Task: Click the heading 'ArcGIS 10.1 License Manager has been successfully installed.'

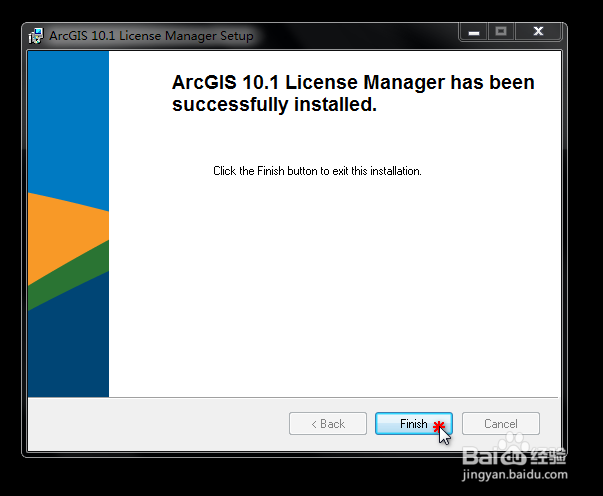Action: pos(353,93)
